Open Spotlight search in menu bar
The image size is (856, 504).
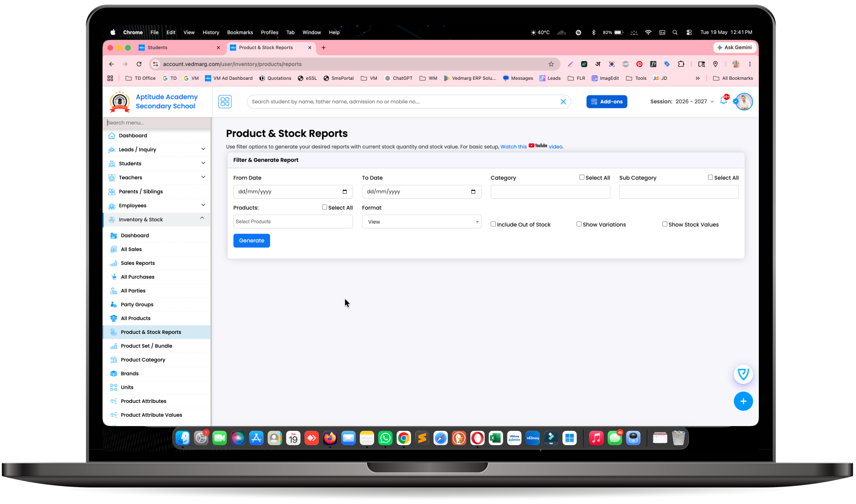click(675, 33)
